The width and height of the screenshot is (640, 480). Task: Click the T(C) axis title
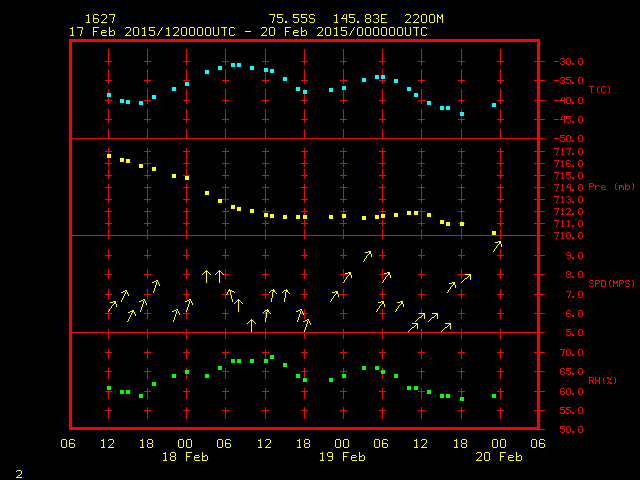click(600, 89)
